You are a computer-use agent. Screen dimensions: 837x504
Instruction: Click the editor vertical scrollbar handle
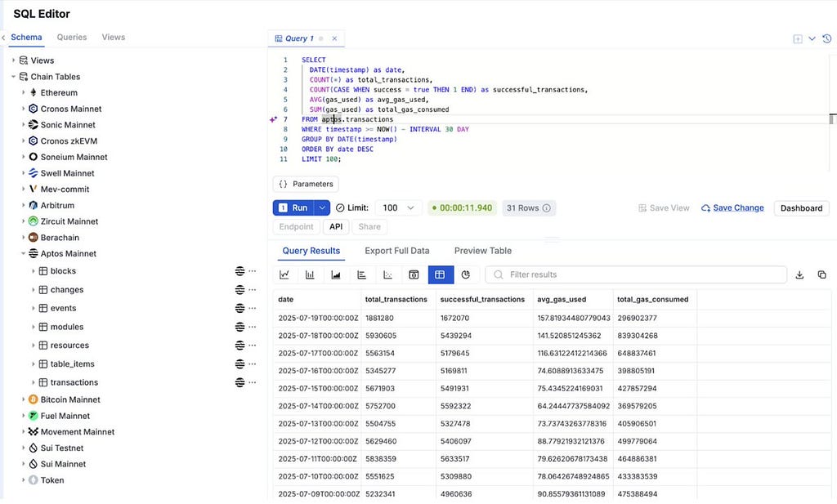[831, 119]
